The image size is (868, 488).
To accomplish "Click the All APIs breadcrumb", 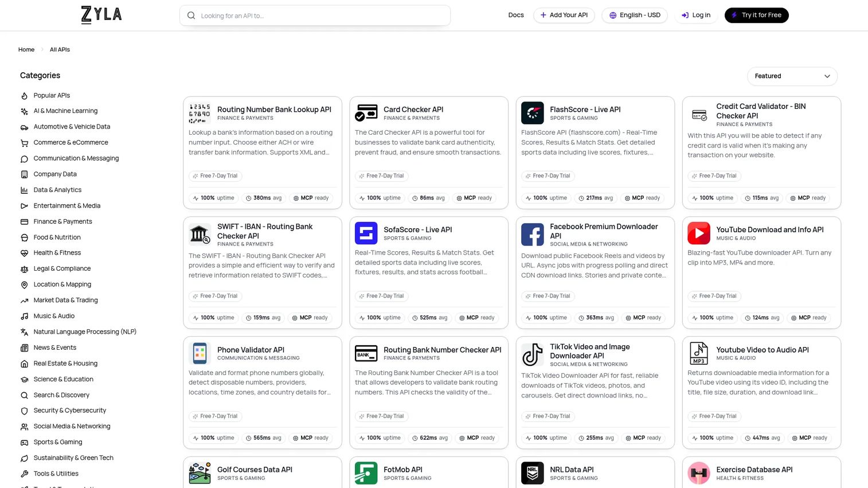I will [x=60, y=50].
